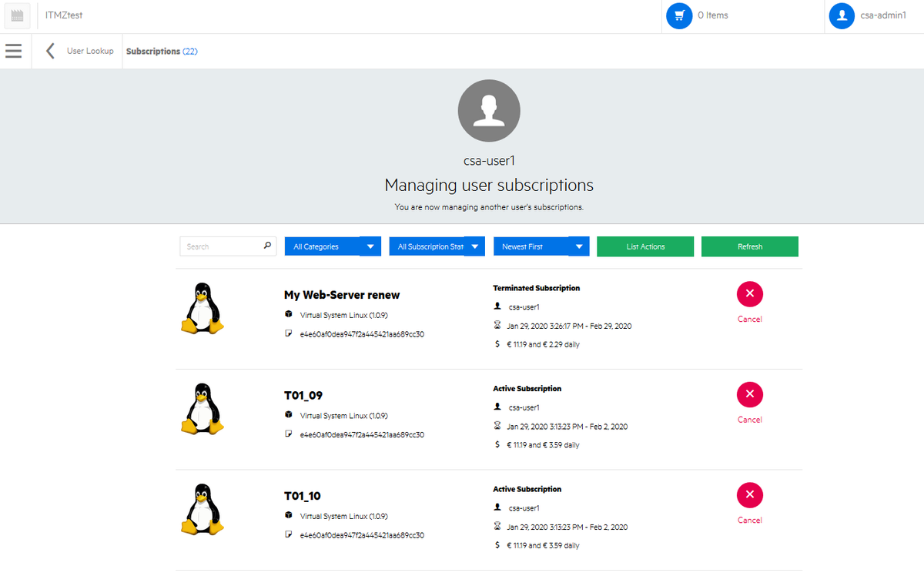The height and width of the screenshot is (576, 924).
Task: Click the dollar icon in T01_09 row
Action: [x=497, y=444]
